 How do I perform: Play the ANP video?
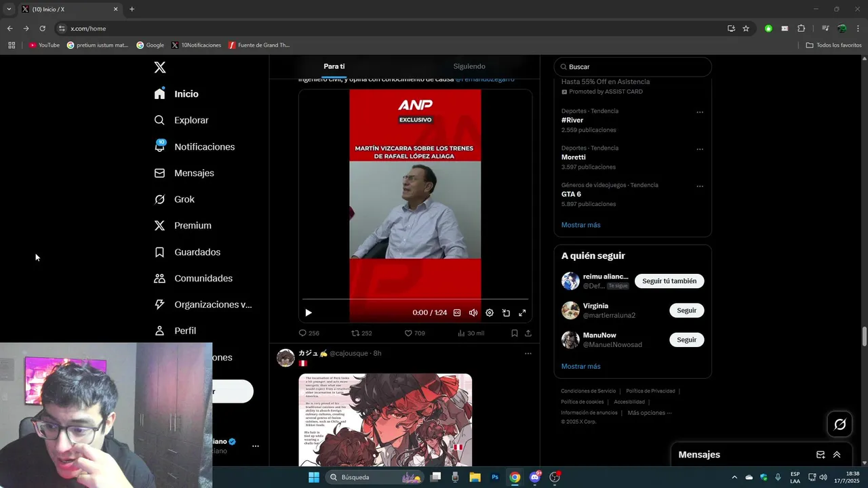click(x=309, y=312)
